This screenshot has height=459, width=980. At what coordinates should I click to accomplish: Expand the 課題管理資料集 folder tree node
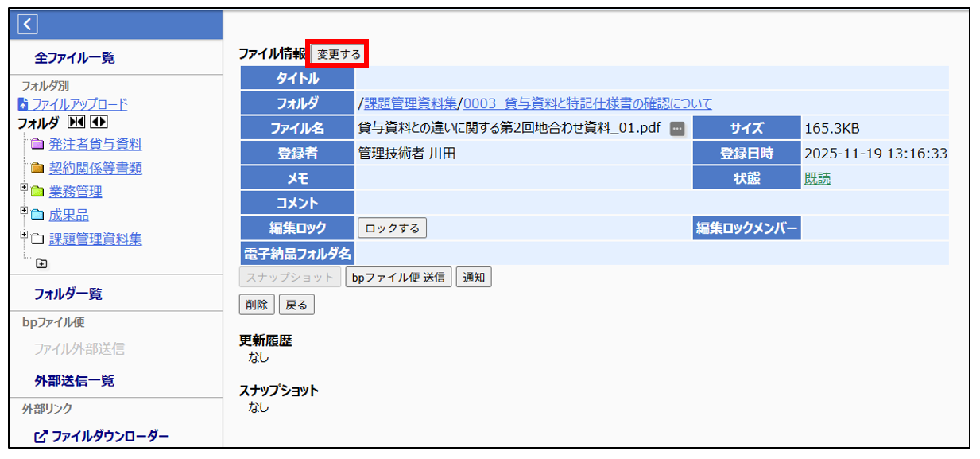pyautogui.click(x=24, y=235)
